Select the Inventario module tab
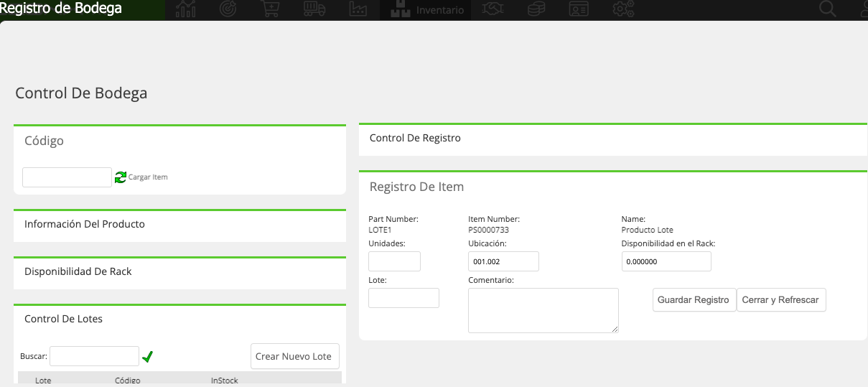 pyautogui.click(x=426, y=10)
